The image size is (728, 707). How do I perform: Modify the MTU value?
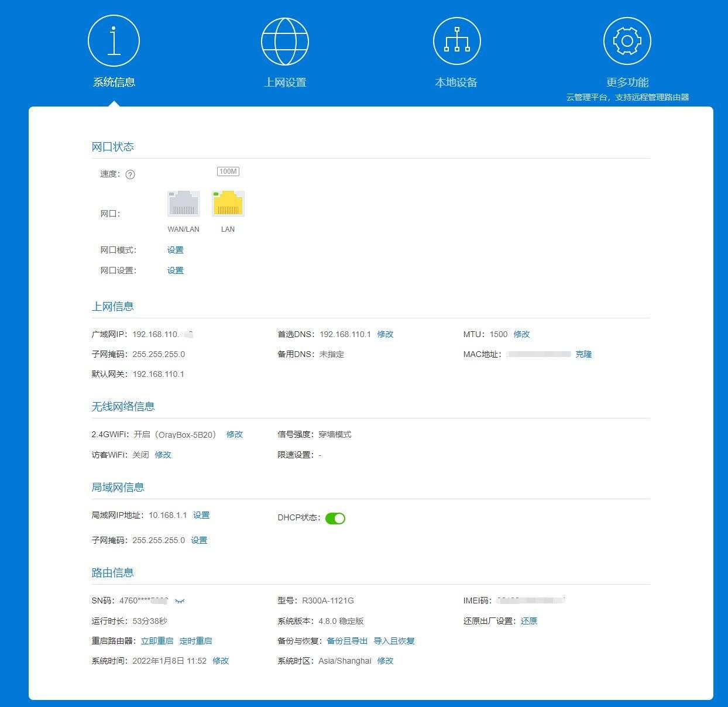pyautogui.click(x=521, y=334)
